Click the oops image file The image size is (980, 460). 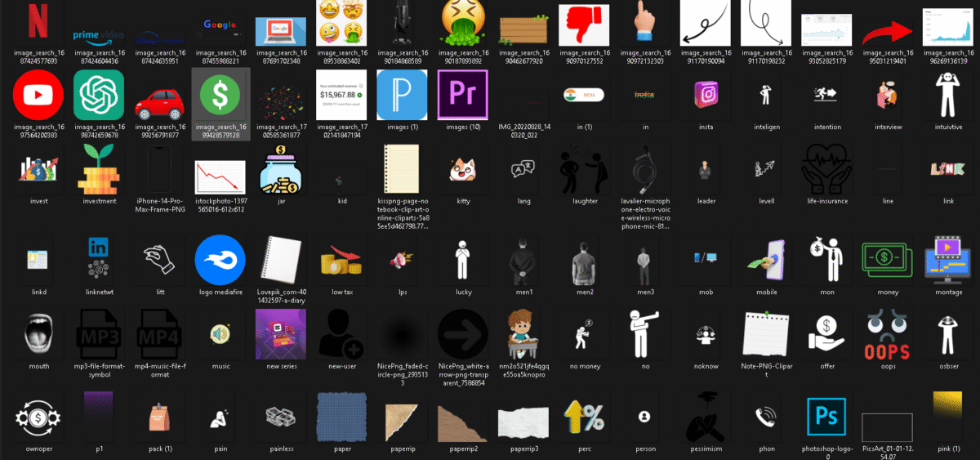click(886, 335)
